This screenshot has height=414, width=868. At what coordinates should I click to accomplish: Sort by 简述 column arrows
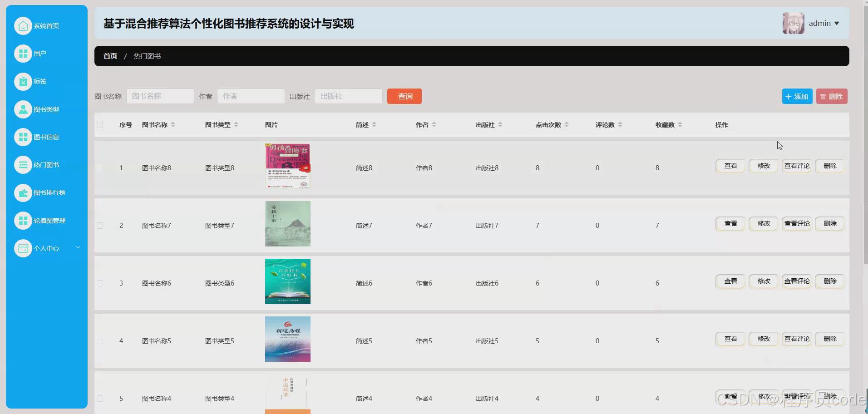pos(374,125)
